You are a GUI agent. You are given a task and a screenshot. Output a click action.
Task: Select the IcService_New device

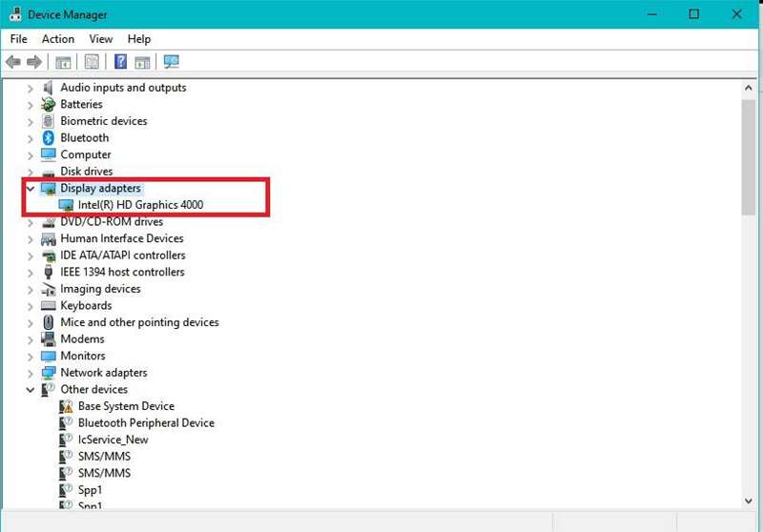(x=113, y=440)
